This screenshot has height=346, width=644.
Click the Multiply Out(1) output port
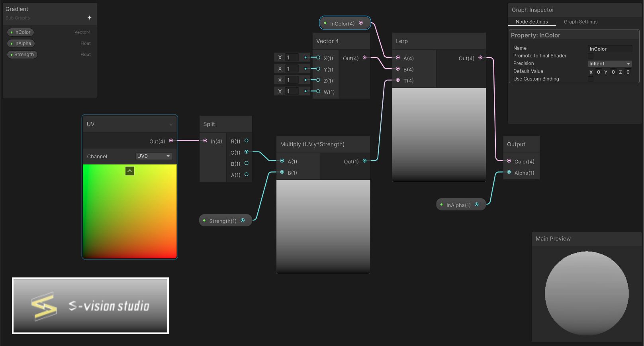pos(364,161)
